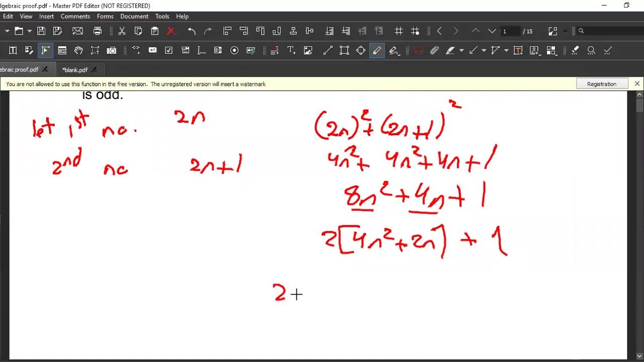Click the red sticky note tool
This screenshot has width=644, height=362.
(419, 50)
